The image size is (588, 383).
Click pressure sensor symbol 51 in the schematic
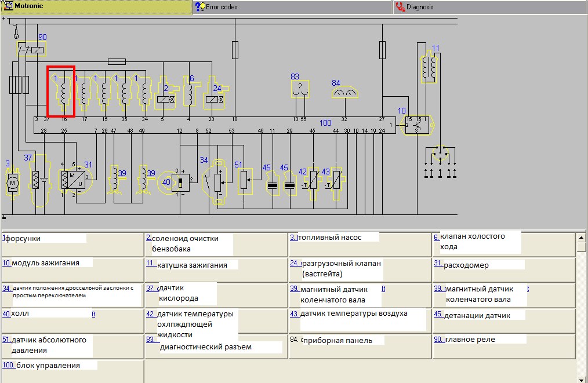[x=245, y=180]
